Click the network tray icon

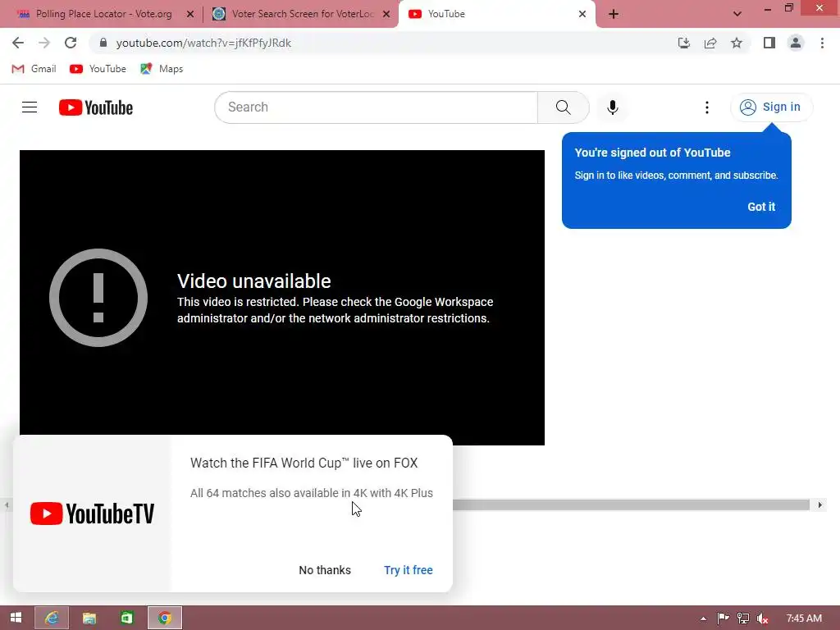coord(743,619)
